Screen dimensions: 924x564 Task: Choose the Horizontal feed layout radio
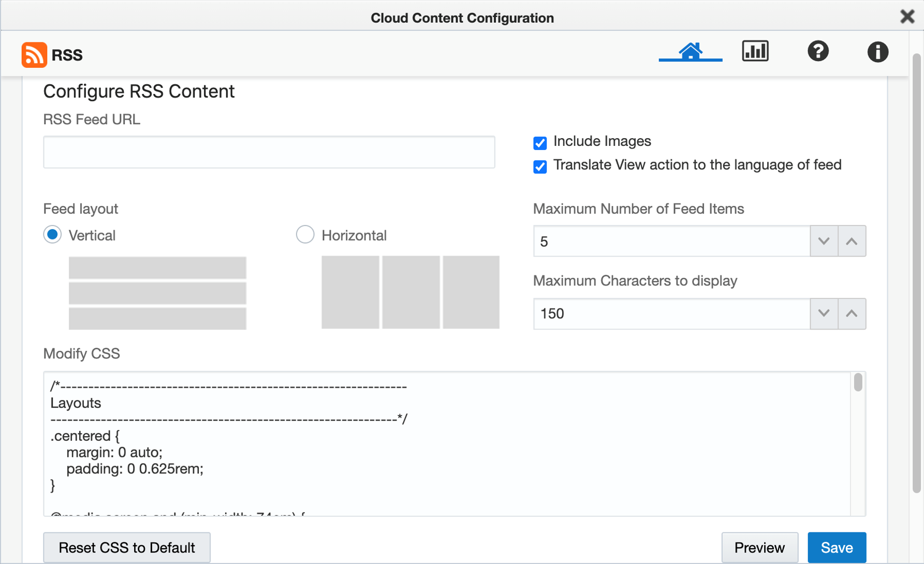point(305,235)
